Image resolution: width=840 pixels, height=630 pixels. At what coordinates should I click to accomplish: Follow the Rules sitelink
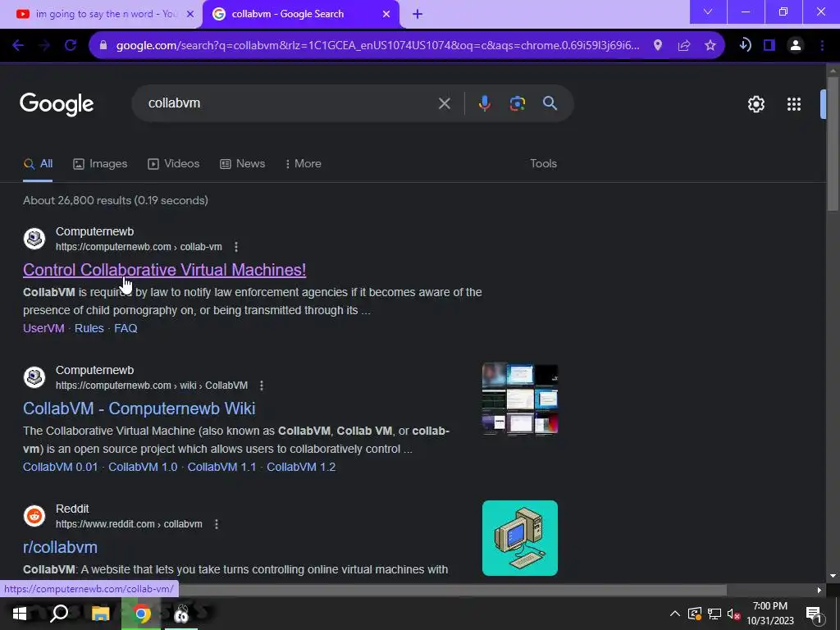click(89, 328)
